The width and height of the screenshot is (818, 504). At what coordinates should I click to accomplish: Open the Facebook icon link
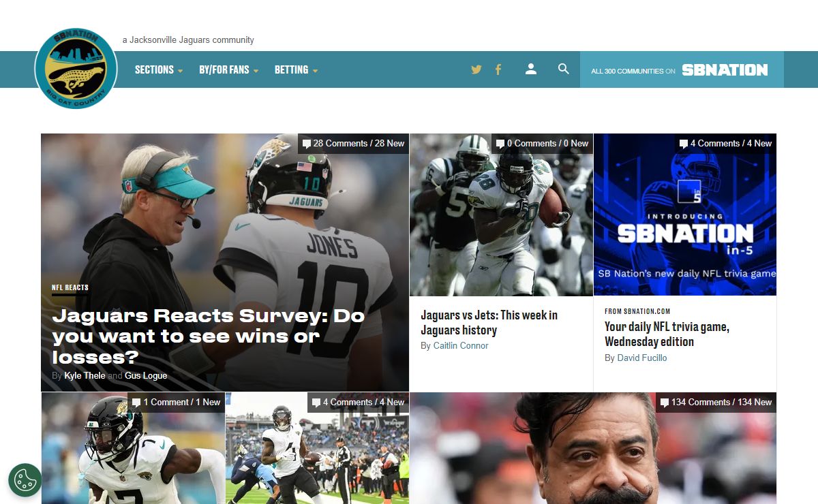498,69
